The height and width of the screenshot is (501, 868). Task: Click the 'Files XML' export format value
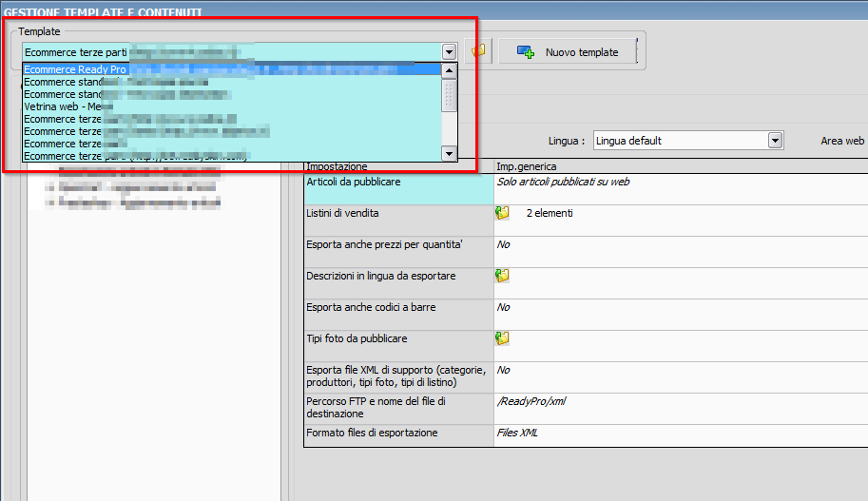[517, 433]
